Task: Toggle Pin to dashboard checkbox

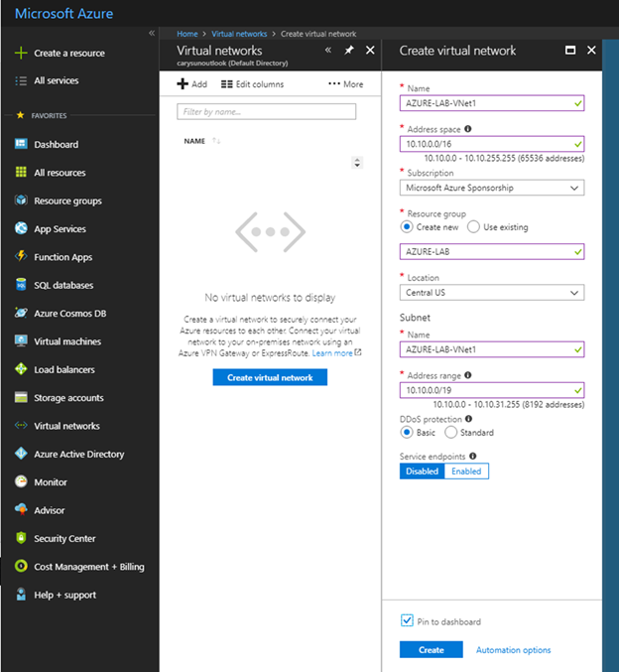Action: click(407, 620)
